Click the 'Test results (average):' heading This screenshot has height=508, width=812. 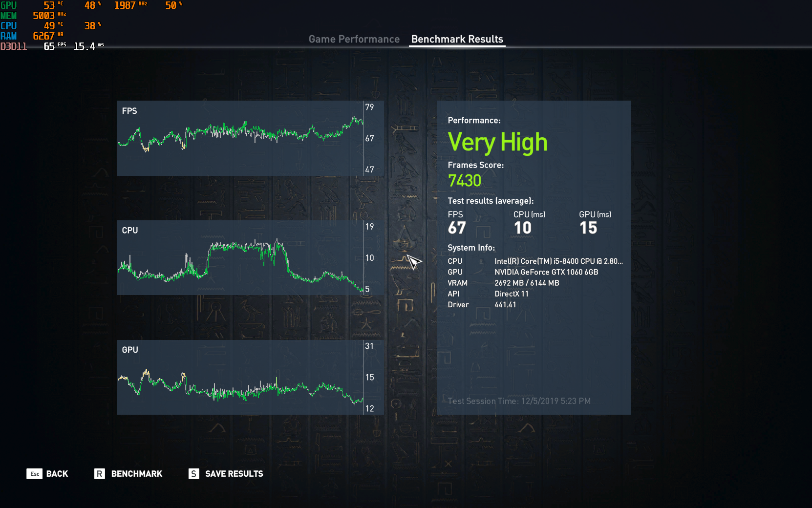[491, 201]
